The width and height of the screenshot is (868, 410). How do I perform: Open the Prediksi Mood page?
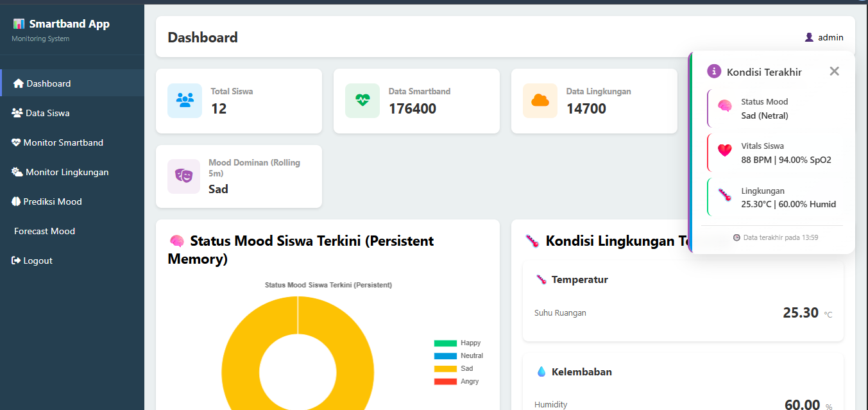[x=72, y=201]
